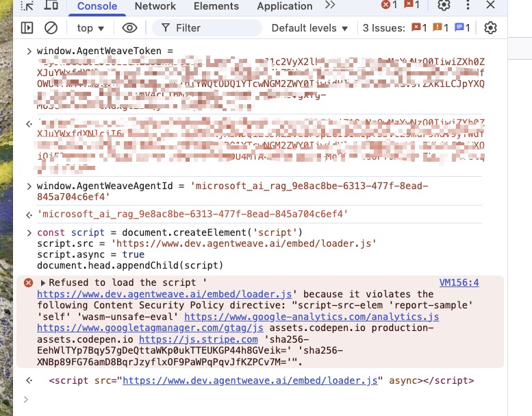Open console settings gear icon

coord(490,28)
